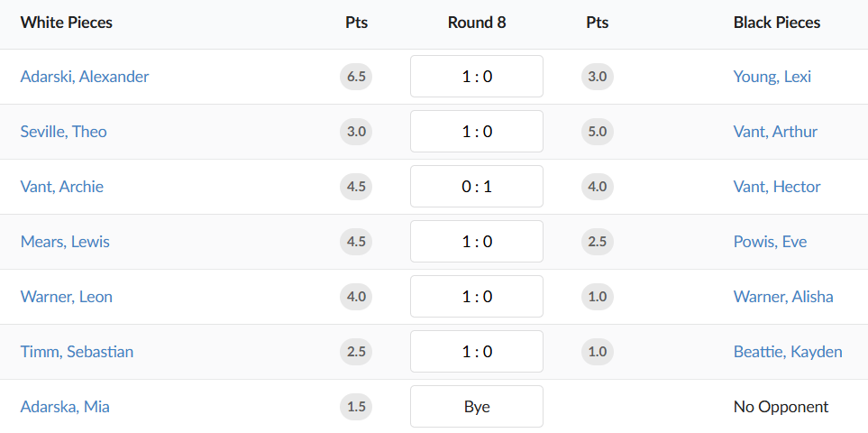This screenshot has width=868, height=433.
Task: Open Vant, Archie player profile
Action: pos(61,187)
